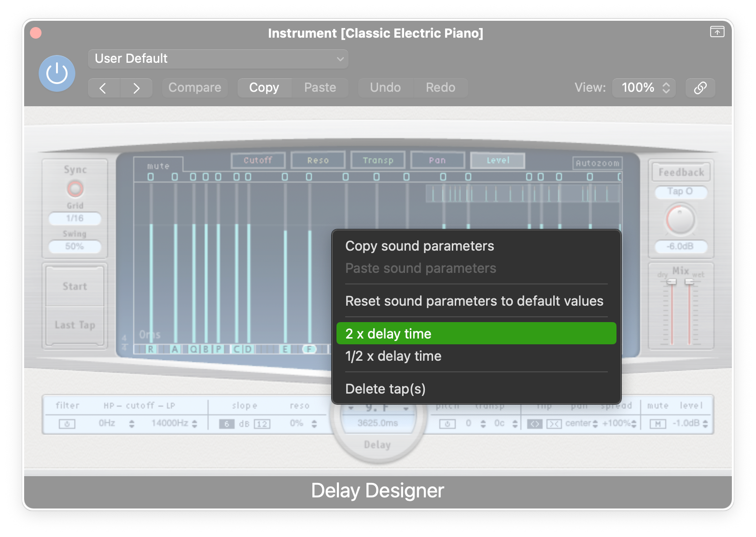
Task: Click the red Sync button
Action: [75, 188]
